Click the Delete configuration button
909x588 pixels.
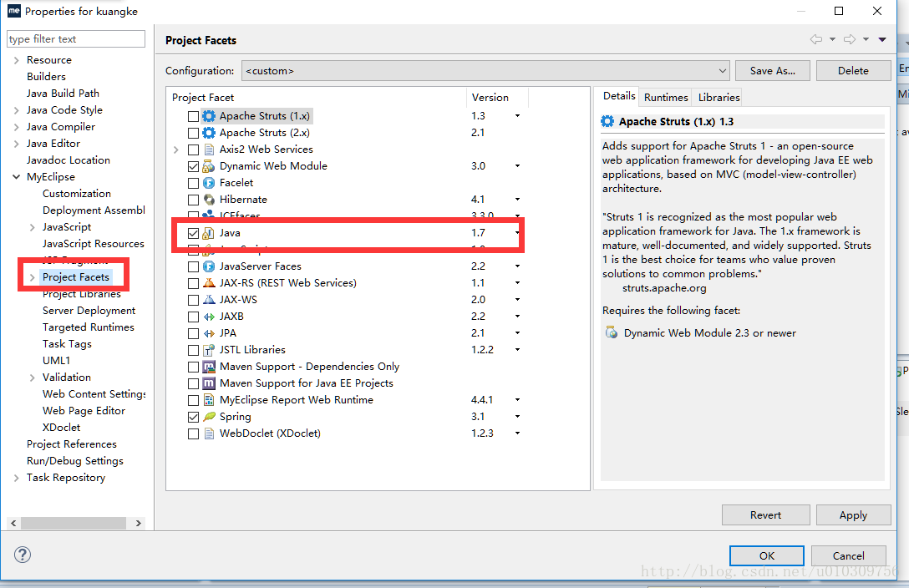point(853,71)
